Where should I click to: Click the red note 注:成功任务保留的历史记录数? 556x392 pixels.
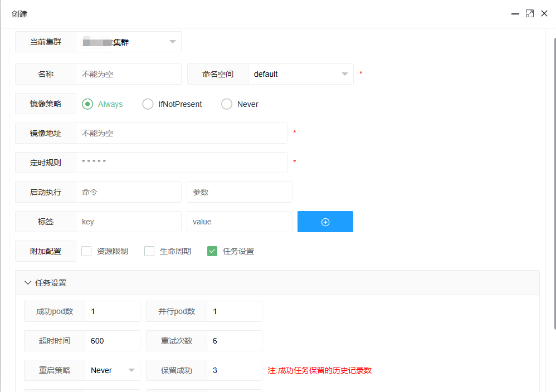(x=319, y=370)
